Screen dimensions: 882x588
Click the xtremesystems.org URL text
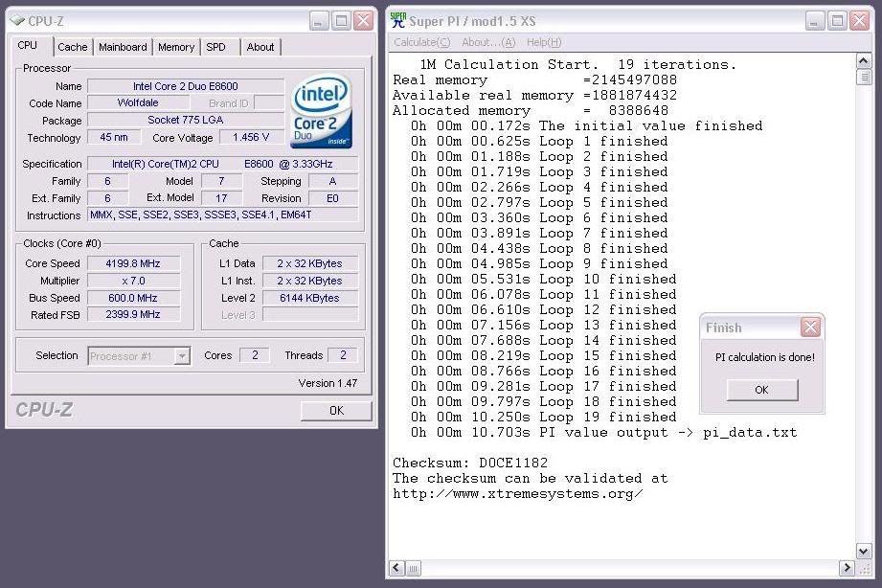coord(517,494)
